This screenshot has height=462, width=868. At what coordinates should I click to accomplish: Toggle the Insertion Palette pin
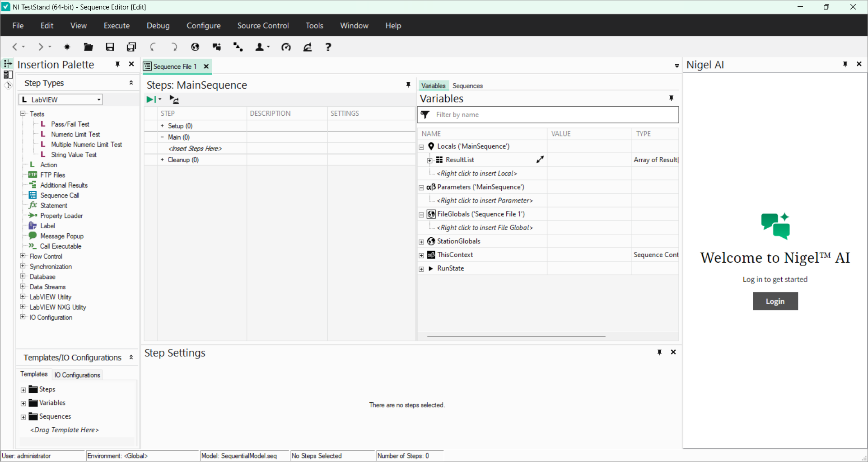[117, 64]
